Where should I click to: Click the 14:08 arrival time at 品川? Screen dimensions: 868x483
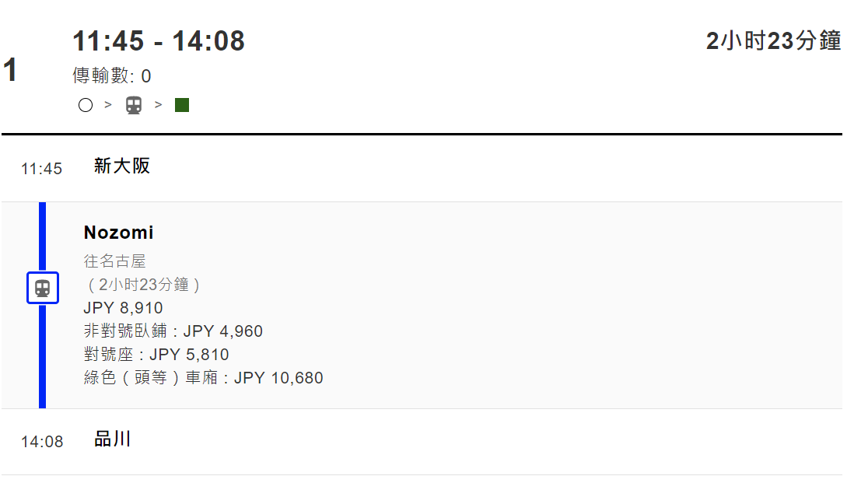[x=42, y=442]
